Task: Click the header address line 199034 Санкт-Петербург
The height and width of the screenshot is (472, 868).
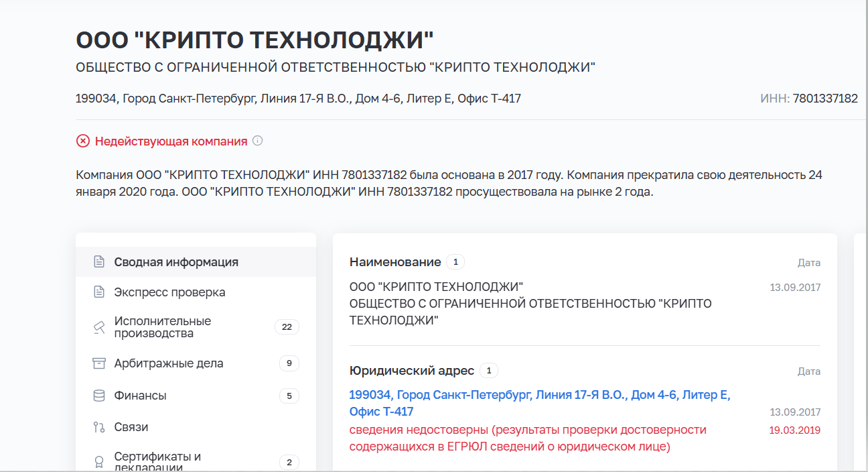Action: click(x=299, y=99)
